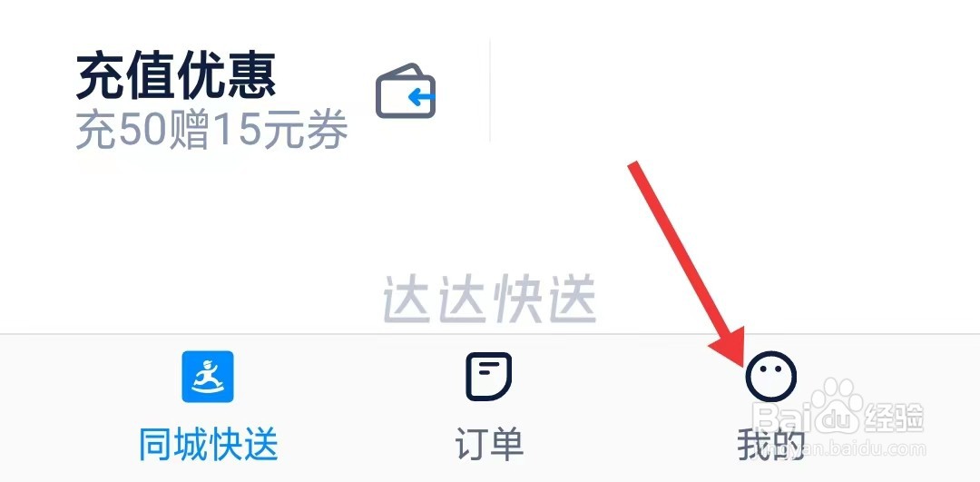Screen dimensions: 980x482
Task: Go to the 我的 tab label
Action: pyautogui.click(x=770, y=445)
